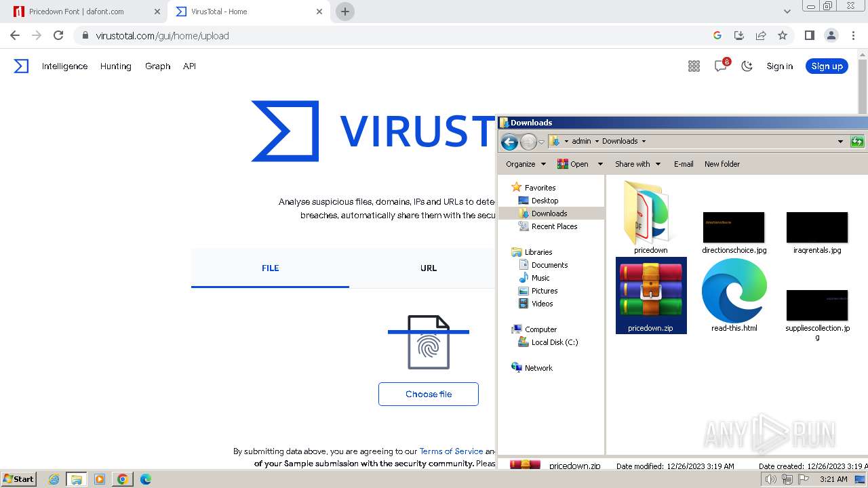
Task: Click the Open button in Explorer toolbar
Action: tap(573, 164)
